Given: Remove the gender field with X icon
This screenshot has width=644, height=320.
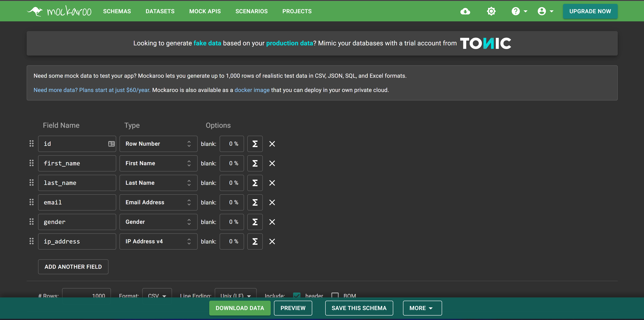Looking at the screenshot, I should pos(272,222).
